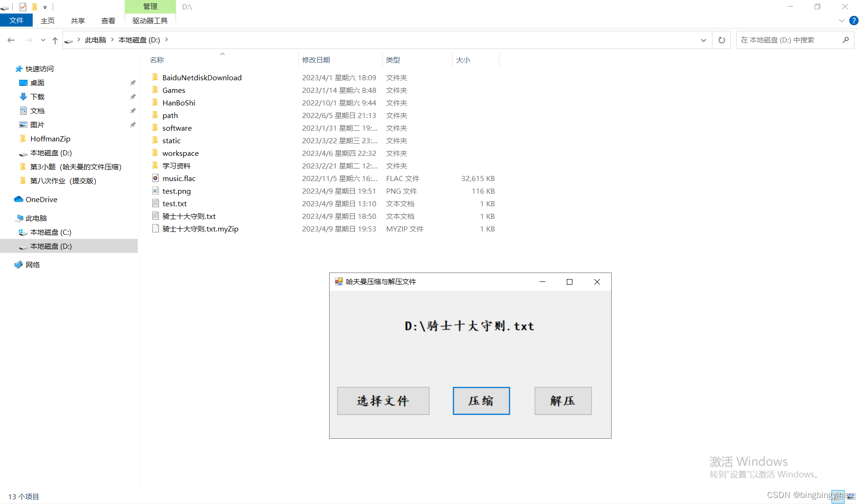Open Explorer help question mark

tap(853, 21)
